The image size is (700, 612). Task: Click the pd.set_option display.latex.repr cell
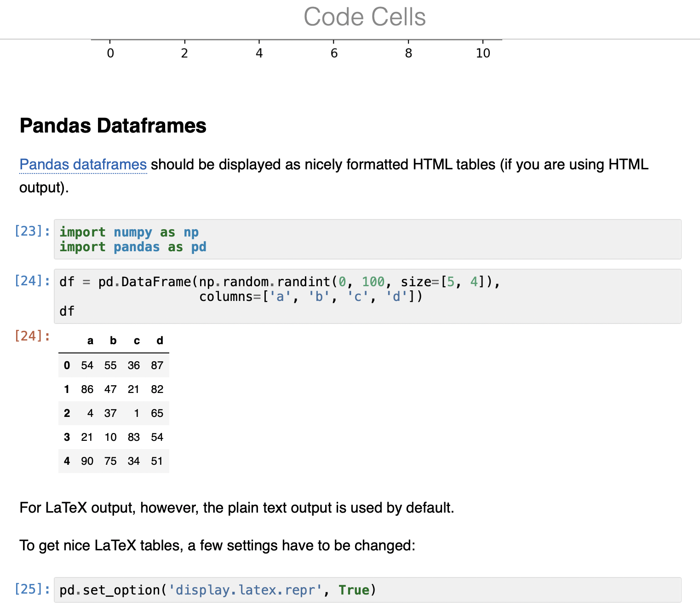[x=216, y=589]
